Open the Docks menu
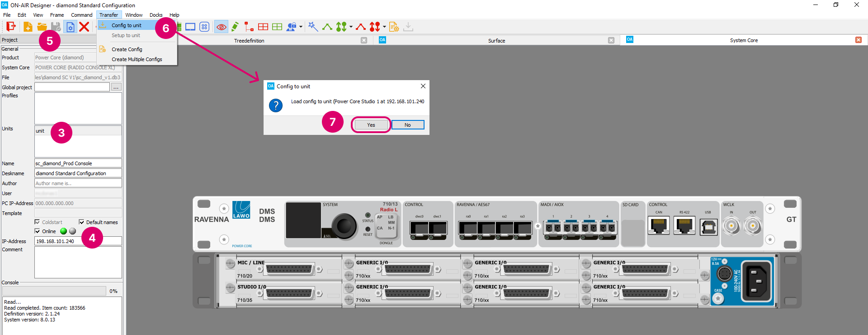Screen dimensions: 868x335 pos(156,15)
